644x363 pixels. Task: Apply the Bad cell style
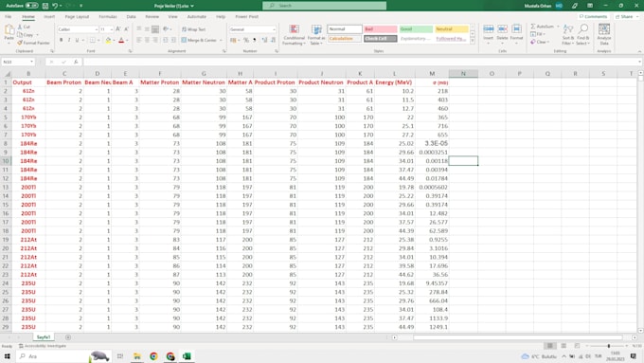click(x=381, y=29)
